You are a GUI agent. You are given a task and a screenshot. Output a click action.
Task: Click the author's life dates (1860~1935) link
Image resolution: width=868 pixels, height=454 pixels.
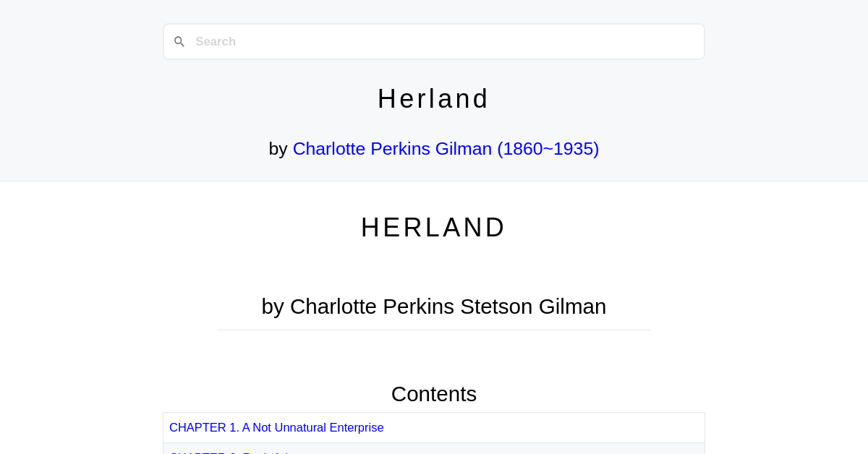point(548,148)
